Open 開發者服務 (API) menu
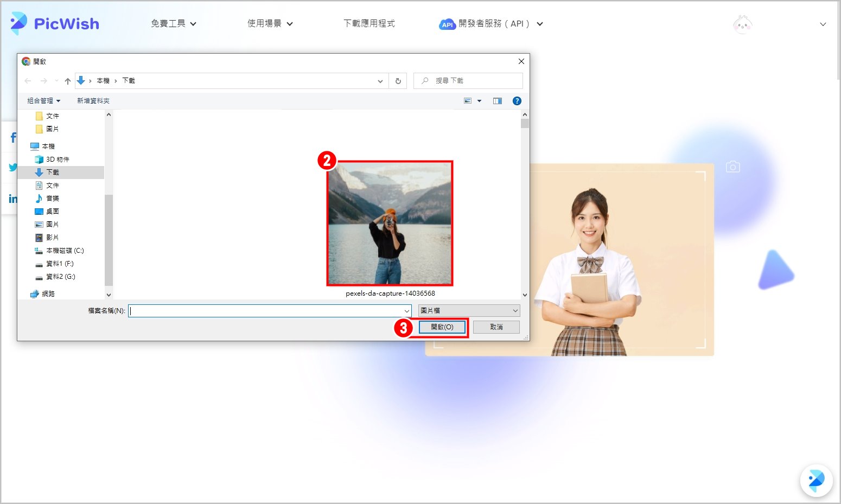Viewport: 841px width, 504px height. (x=500, y=24)
